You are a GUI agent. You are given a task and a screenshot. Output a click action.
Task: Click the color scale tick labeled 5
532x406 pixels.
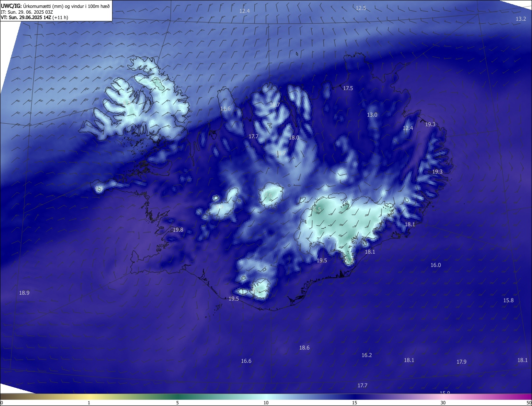click(x=177, y=403)
